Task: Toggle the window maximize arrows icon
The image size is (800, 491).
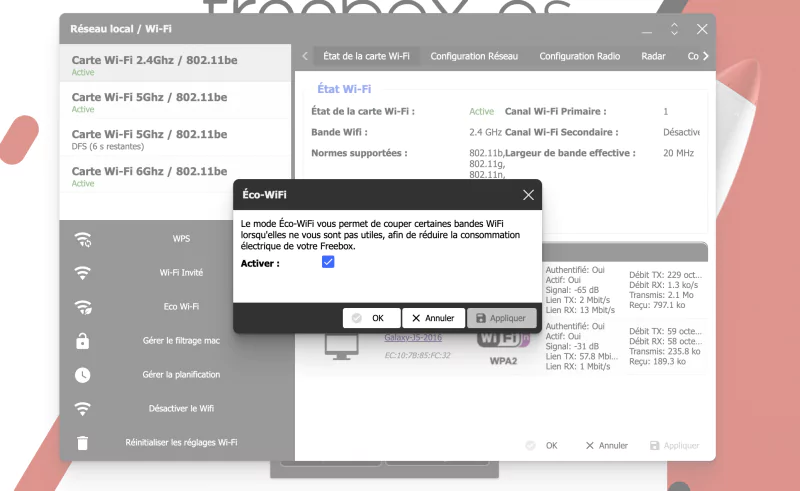Action: point(674,29)
